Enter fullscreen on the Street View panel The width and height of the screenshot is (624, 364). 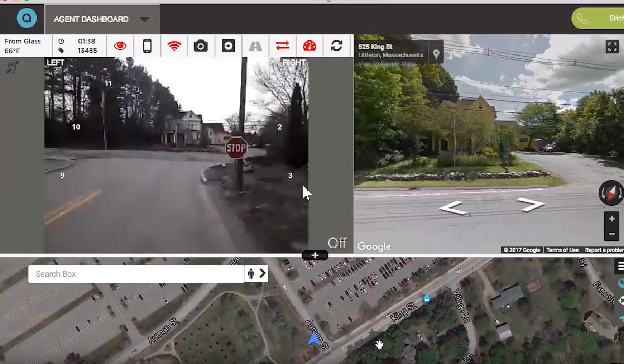(612, 47)
